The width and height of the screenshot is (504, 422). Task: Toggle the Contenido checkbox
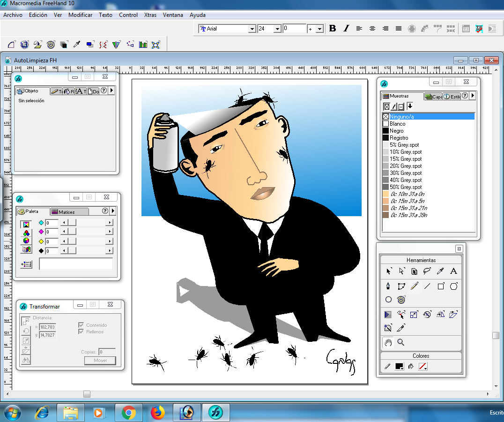[81, 325]
